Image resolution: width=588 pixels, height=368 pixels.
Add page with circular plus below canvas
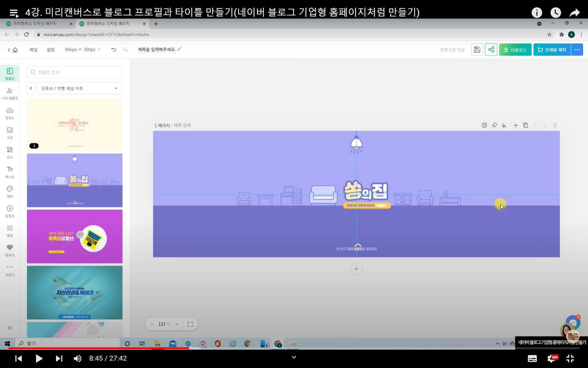[356, 269]
